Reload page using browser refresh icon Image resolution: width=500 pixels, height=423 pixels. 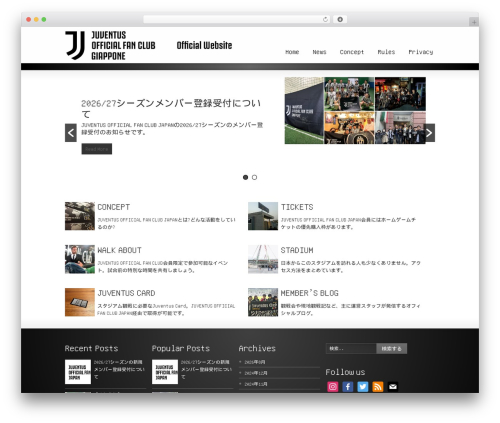coord(325,19)
